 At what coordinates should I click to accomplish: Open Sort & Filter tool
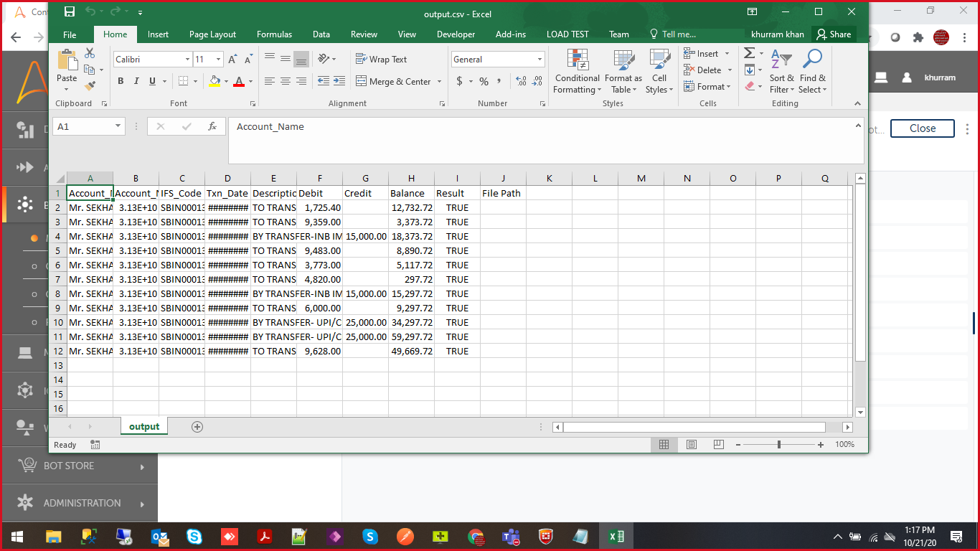tap(781, 72)
